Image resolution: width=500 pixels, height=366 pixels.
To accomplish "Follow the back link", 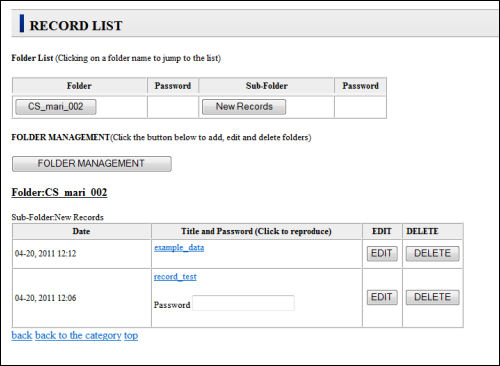I will tap(22, 335).
